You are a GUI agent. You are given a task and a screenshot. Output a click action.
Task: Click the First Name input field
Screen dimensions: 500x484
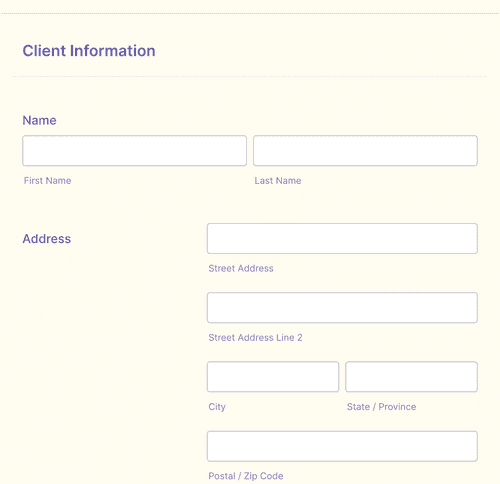[x=134, y=151]
